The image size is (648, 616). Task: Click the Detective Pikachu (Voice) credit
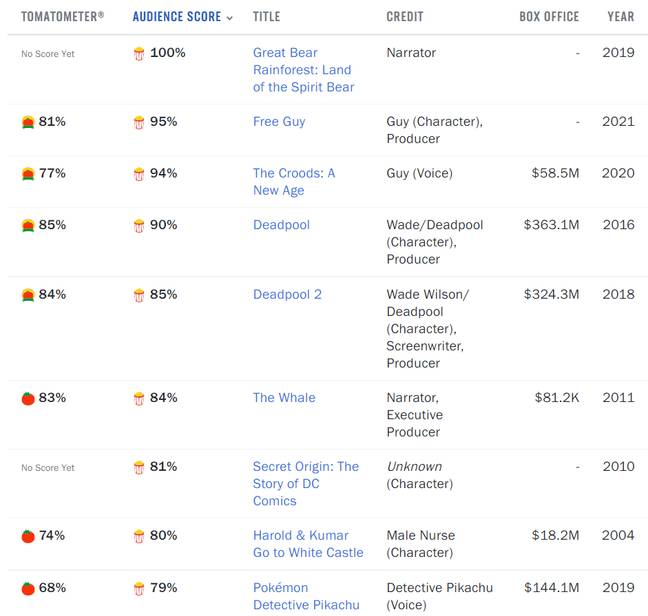point(440,596)
